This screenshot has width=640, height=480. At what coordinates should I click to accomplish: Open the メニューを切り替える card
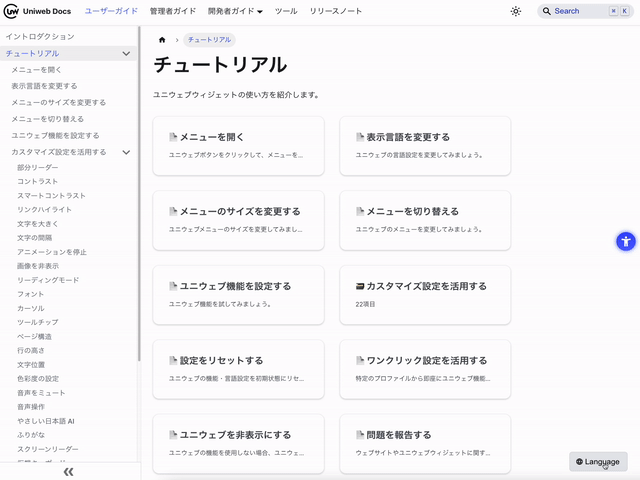point(425,220)
